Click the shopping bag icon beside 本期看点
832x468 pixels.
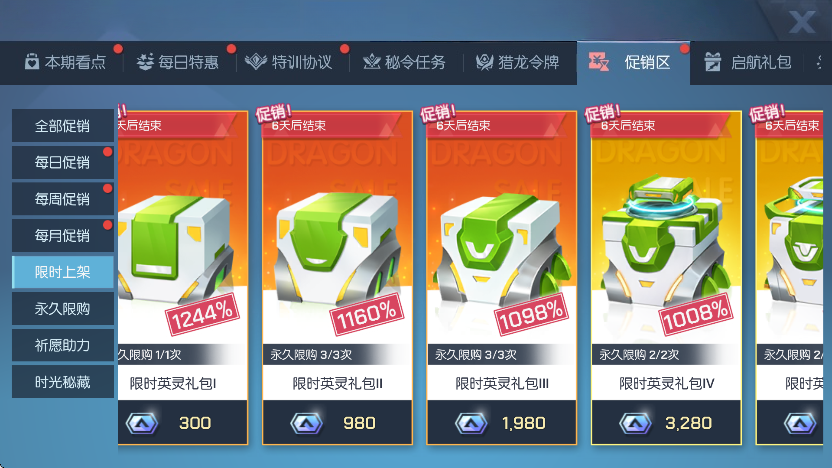[x=32, y=62]
